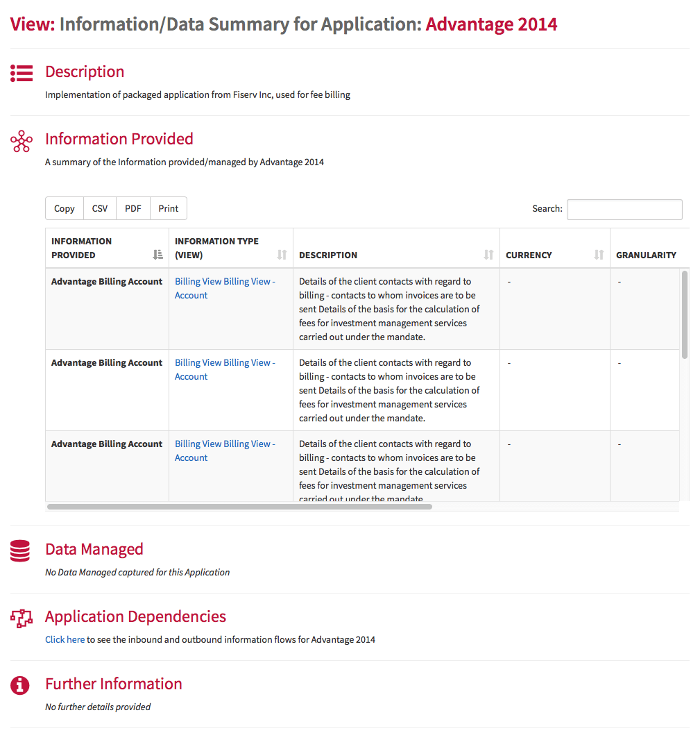Image resolution: width=700 pixels, height=749 pixels.
Task: Click the Information Provided molecule icon
Action: pos(22,142)
